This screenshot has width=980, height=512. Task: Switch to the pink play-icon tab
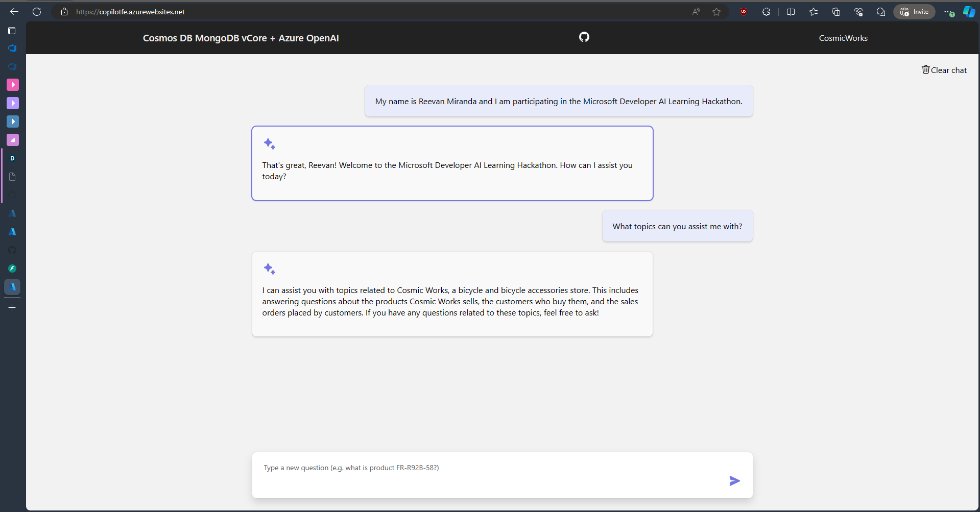point(13,85)
